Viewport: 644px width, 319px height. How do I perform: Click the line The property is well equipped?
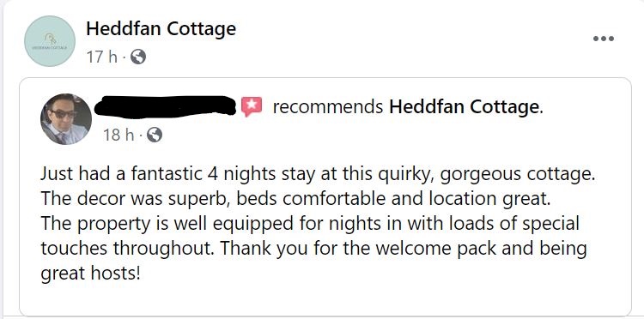pyautogui.click(x=310, y=225)
